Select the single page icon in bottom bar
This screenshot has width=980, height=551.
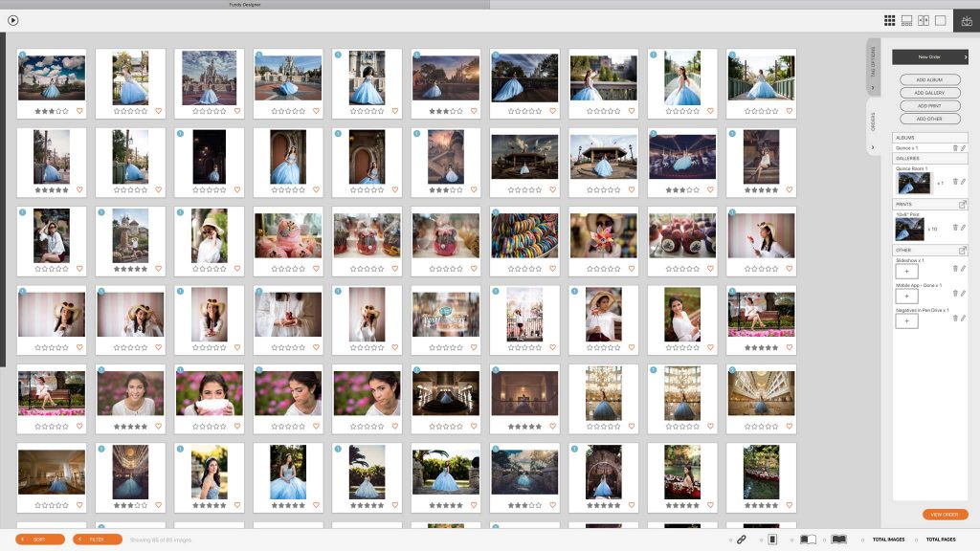[x=772, y=540]
